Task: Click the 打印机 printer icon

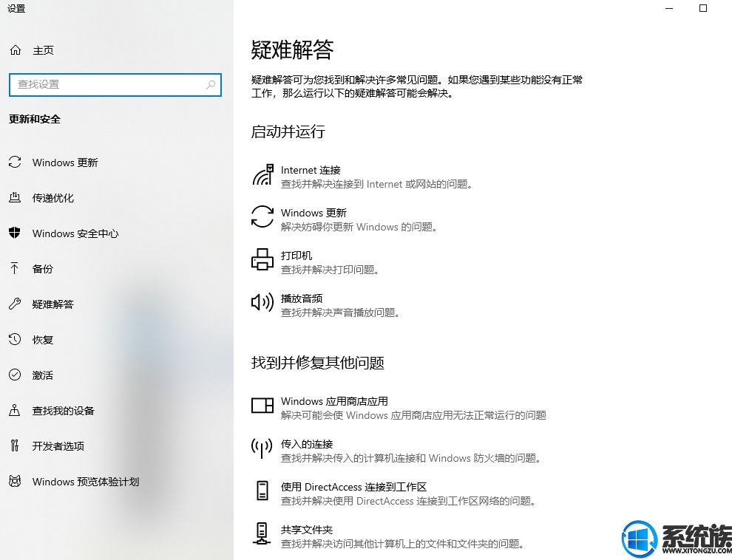Action: 262,259
